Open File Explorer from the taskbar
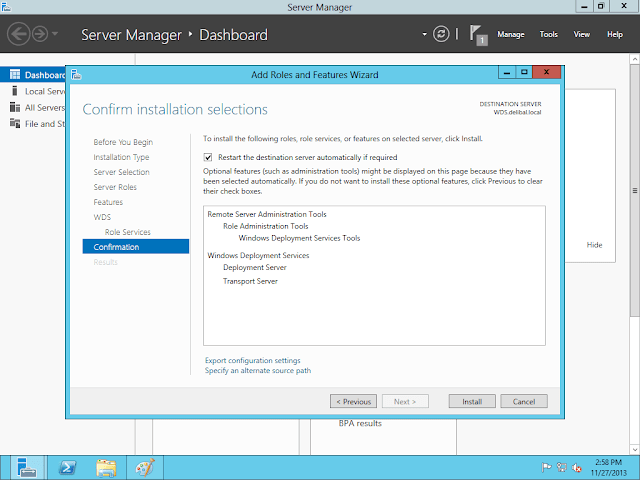640x480 pixels. [x=105, y=466]
